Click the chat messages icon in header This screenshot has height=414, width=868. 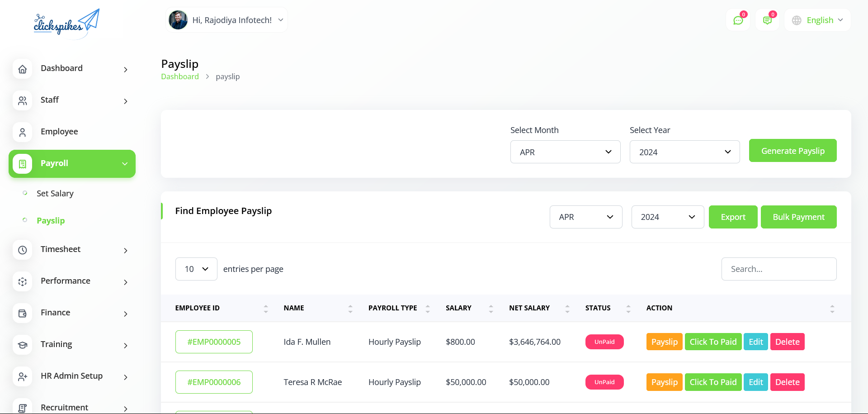click(x=738, y=20)
